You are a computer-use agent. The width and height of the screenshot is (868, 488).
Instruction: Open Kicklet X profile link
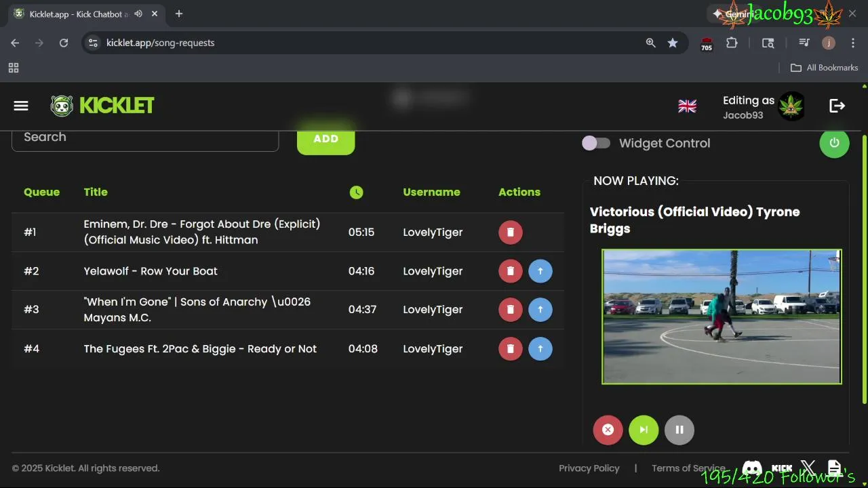click(808, 468)
